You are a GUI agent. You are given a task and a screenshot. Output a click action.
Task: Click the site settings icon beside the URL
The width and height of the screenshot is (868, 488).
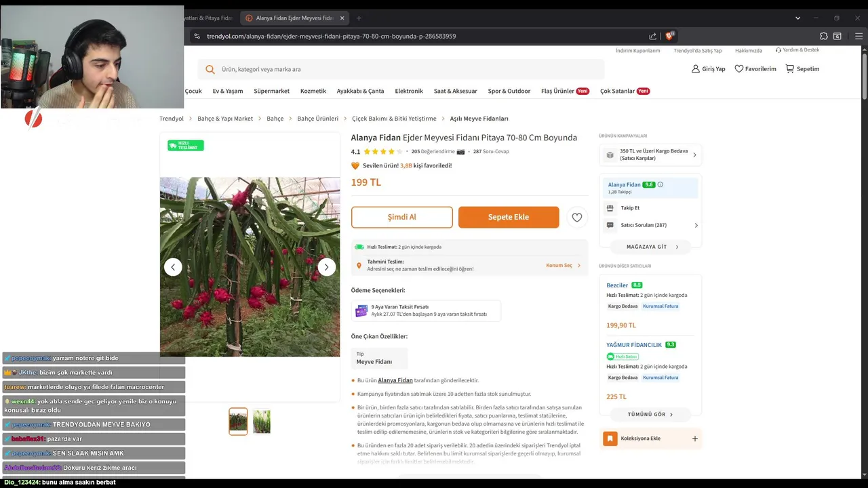(x=197, y=36)
